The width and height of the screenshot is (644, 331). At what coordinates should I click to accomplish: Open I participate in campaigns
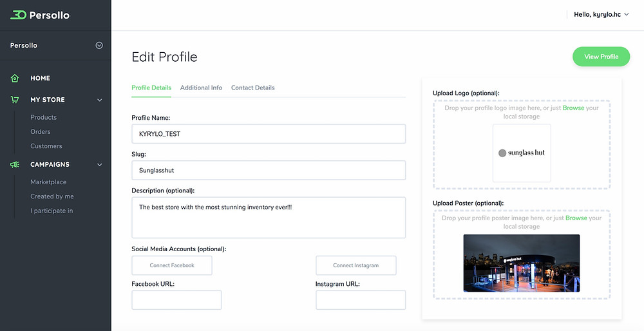click(52, 211)
